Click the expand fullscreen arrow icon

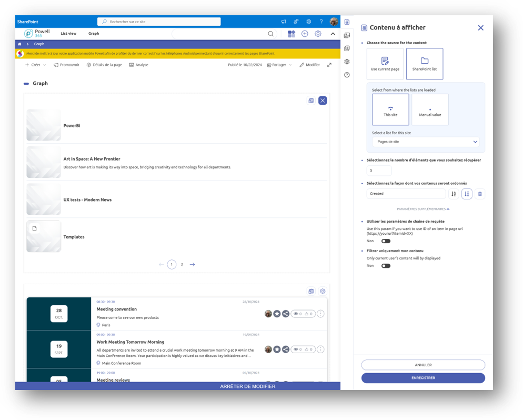tap(329, 65)
